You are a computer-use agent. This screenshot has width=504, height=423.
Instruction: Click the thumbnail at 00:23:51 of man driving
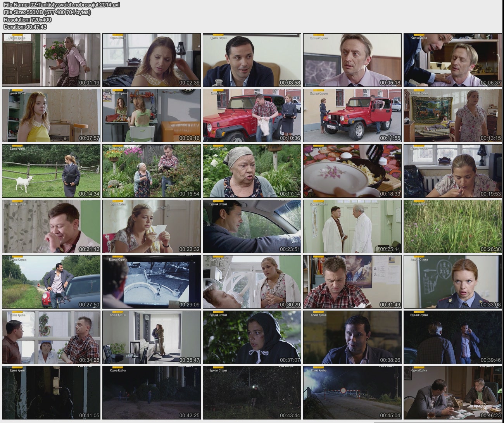[252, 226]
